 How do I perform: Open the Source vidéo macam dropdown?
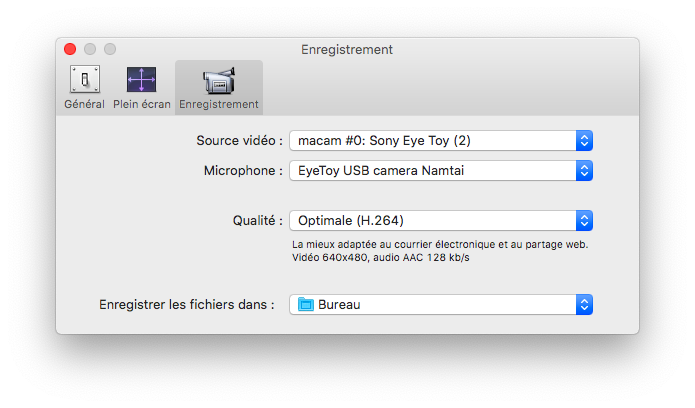point(432,140)
